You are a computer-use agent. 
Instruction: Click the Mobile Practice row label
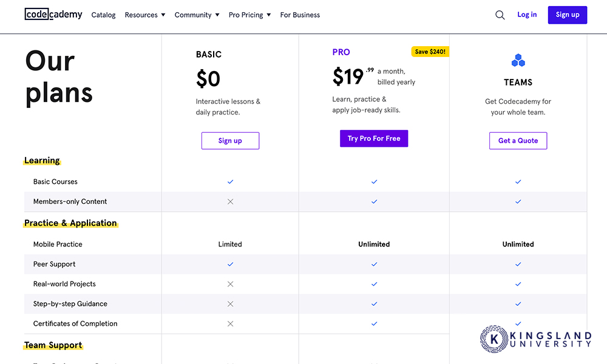58,244
